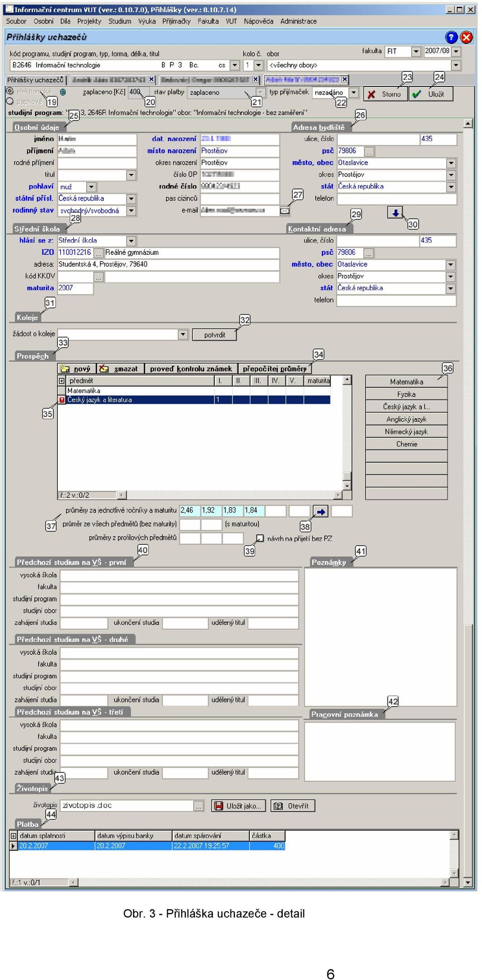Browse for životopis file with ellipsis button
Image resolution: width=482 pixels, height=980 pixels.
199,806
